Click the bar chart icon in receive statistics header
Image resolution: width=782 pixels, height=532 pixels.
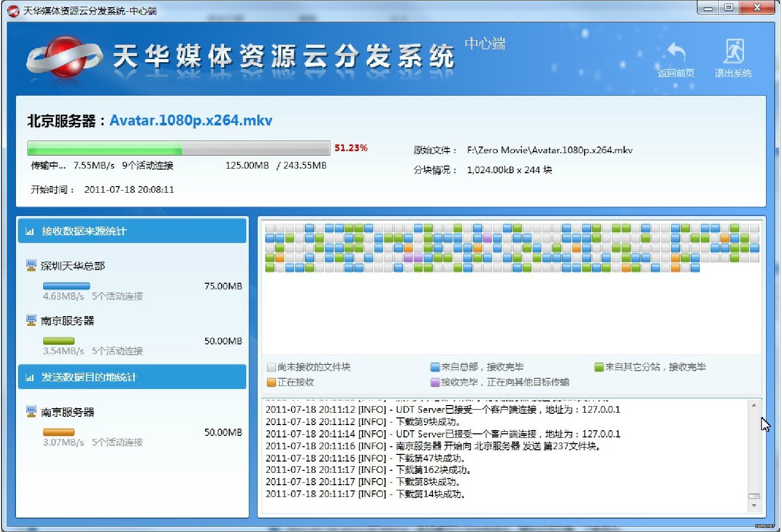coord(30,231)
